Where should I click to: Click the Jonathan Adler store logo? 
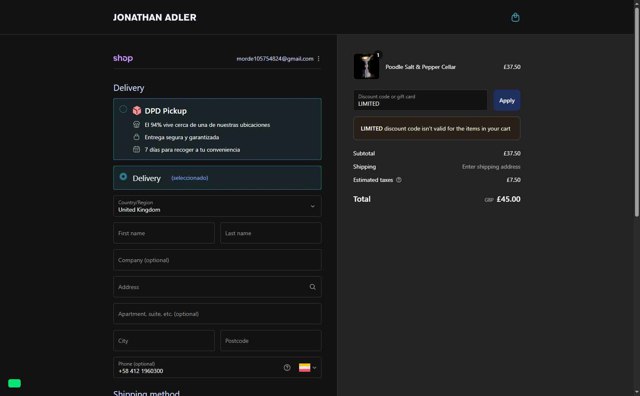155,18
